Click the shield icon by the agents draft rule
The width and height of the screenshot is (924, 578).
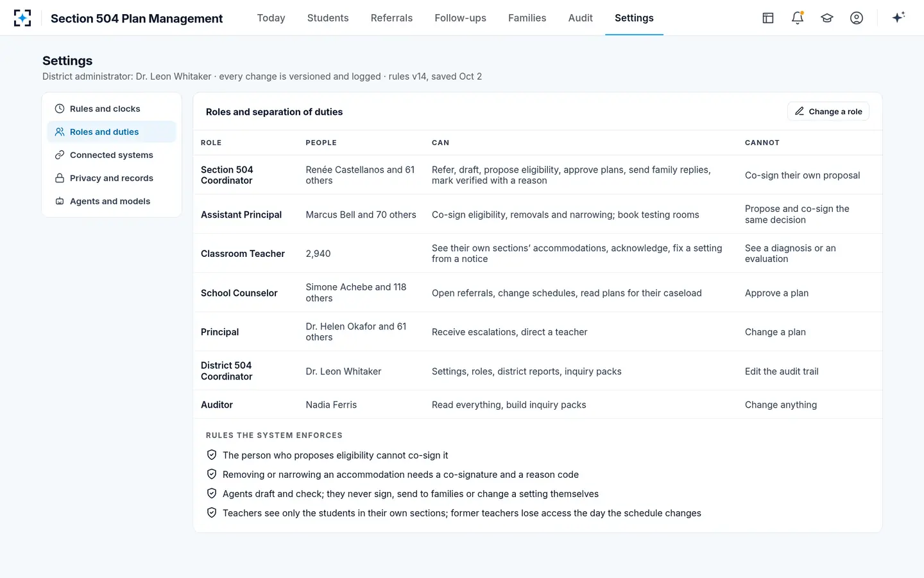(x=212, y=493)
